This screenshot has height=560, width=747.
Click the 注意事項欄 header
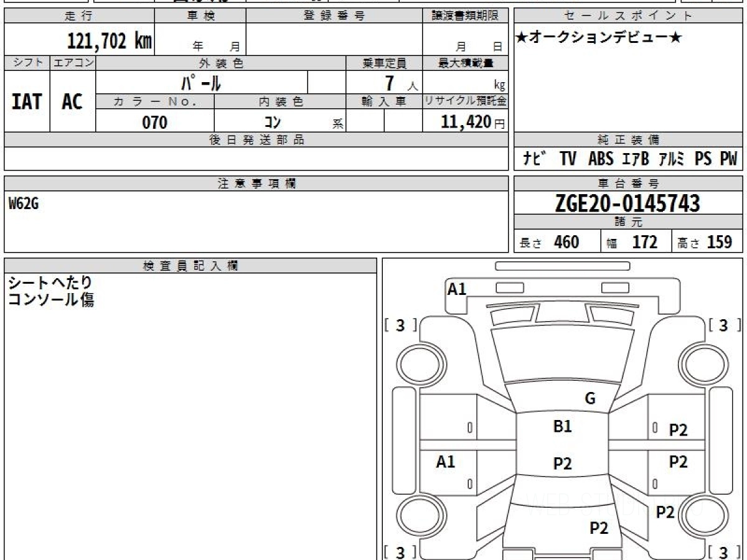[256, 184]
